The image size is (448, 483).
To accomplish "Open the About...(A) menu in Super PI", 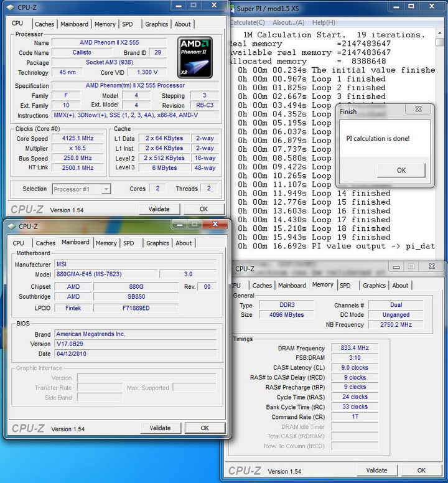I will click(289, 22).
